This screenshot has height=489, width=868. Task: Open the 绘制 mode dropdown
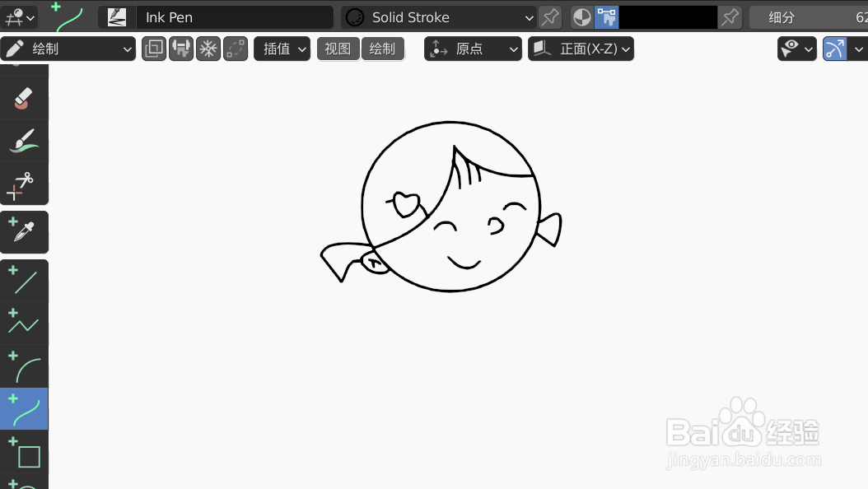coord(68,49)
